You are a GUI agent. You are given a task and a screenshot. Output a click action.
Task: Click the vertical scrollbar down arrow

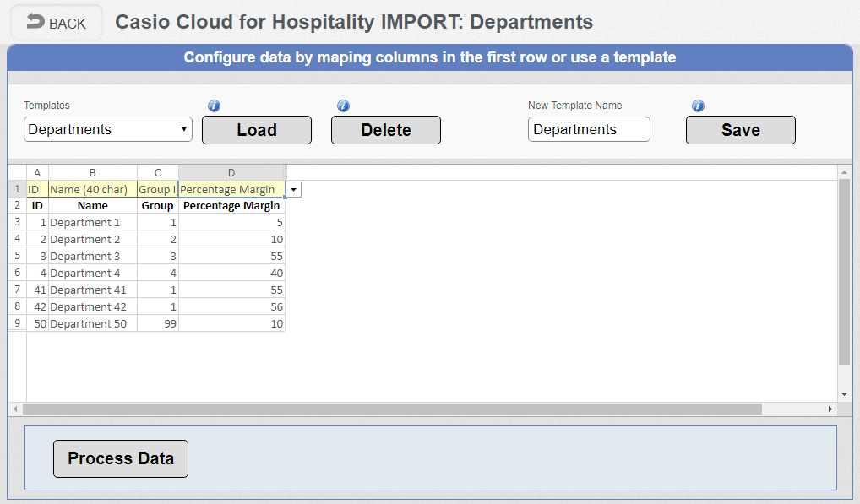(844, 394)
